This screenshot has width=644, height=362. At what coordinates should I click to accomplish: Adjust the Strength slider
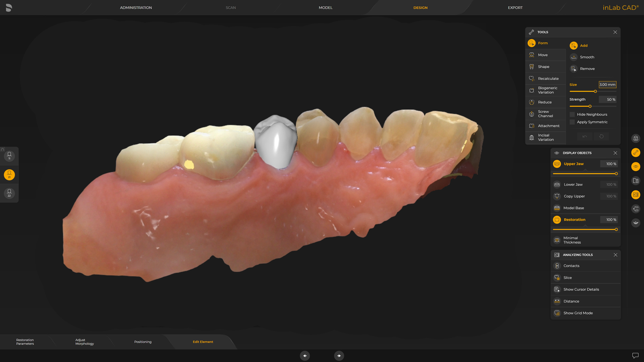pyautogui.click(x=590, y=106)
